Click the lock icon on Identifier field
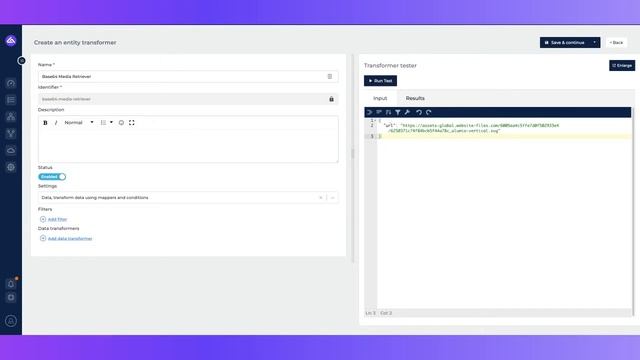 pyautogui.click(x=331, y=99)
